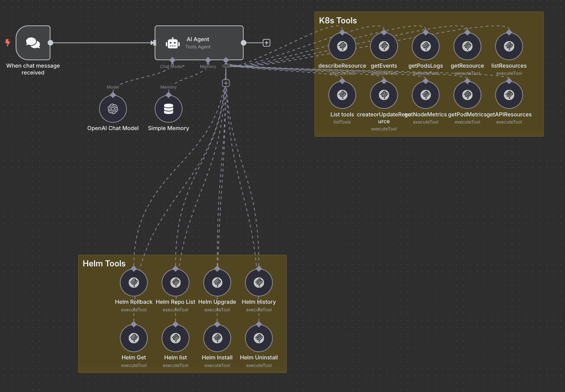565x392 pixels.
Task: Select the Helm Install node
Action: click(217, 338)
